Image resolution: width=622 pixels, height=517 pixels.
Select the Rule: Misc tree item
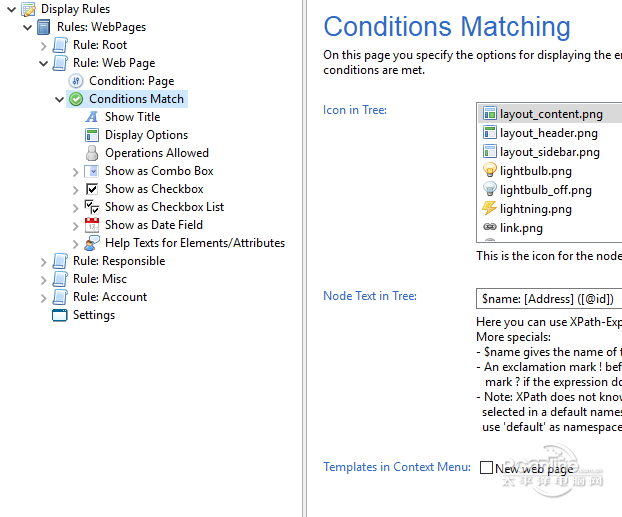(x=99, y=279)
